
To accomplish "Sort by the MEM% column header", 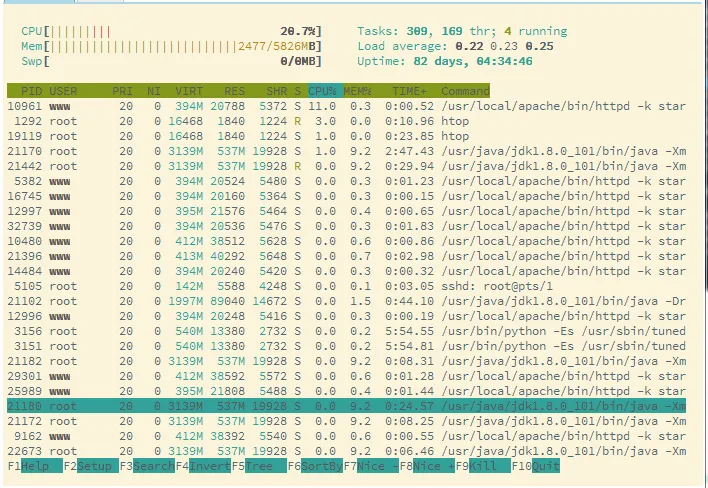I will tap(357, 91).
